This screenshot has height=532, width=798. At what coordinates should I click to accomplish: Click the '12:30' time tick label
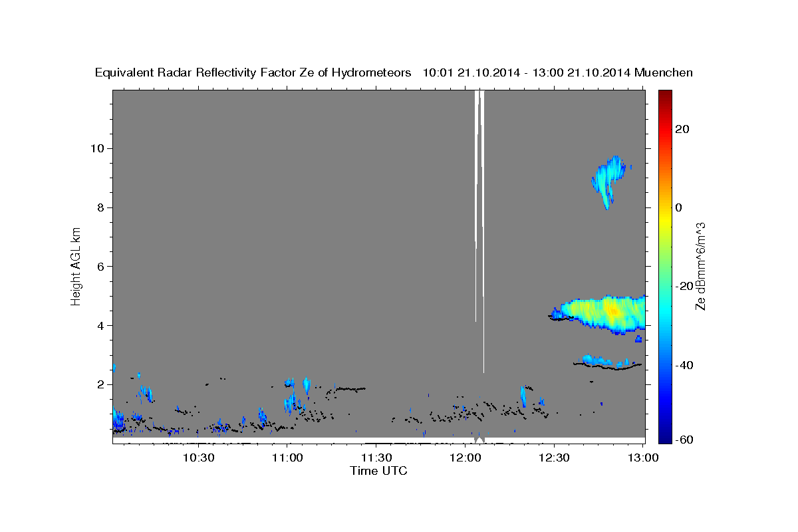[554, 458]
